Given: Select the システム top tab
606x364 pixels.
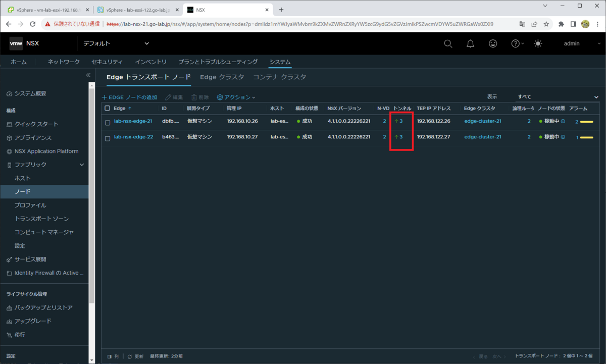Looking at the screenshot, I should click(x=280, y=62).
